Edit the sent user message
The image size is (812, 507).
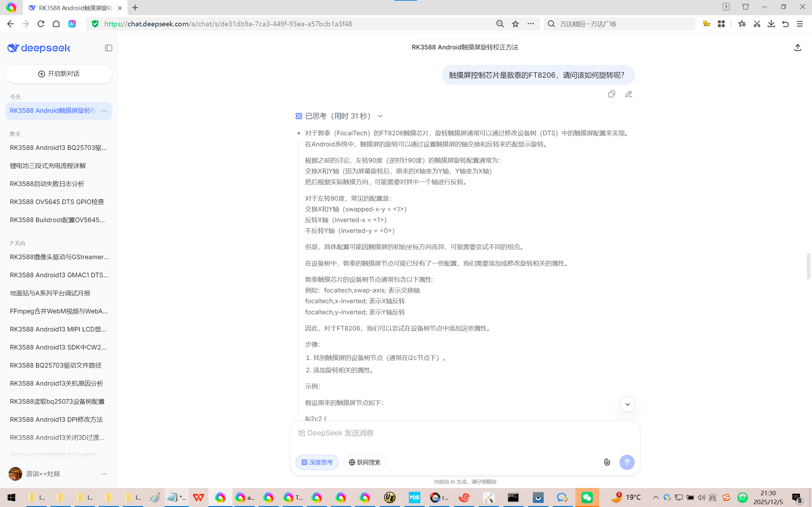[x=628, y=94]
